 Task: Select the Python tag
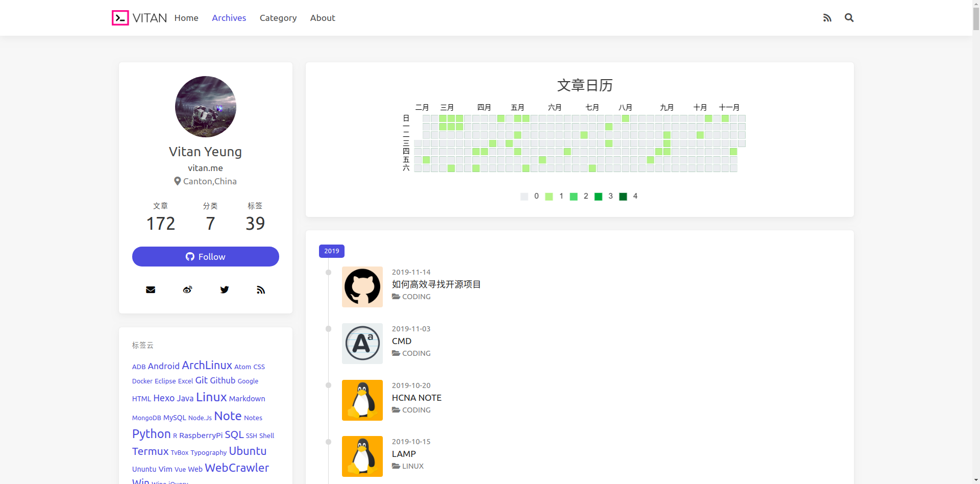coord(152,434)
